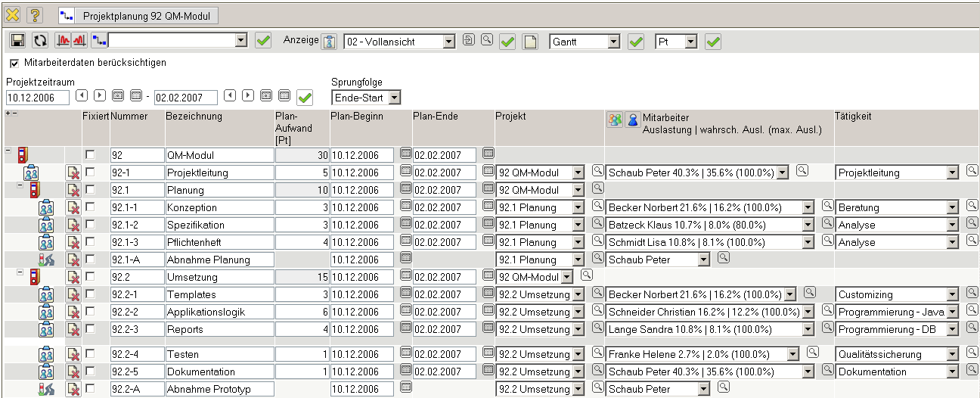Click the delete icon in the Konzeption row
Viewport: 980px width, 398px height.
coord(73,207)
